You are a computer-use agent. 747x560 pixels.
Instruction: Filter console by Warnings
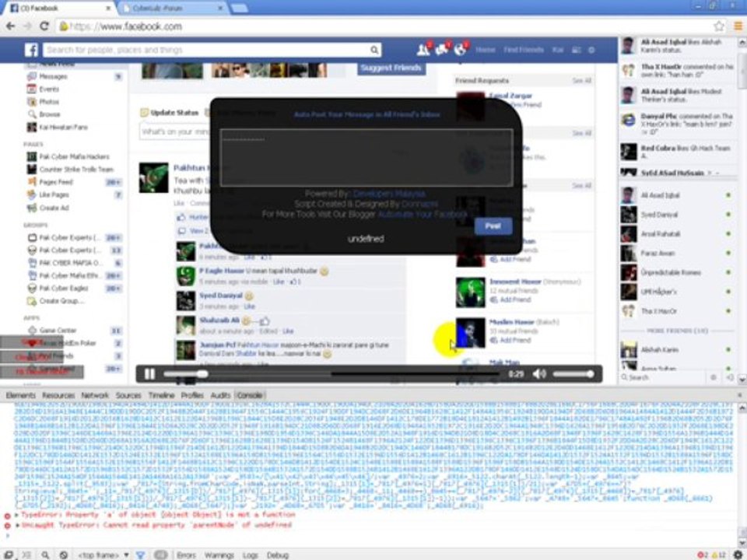tap(219, 555)
